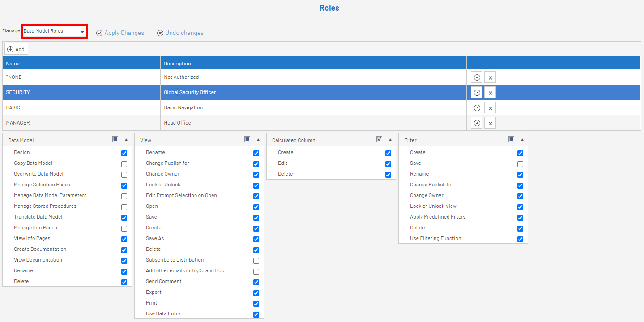
Task: Delete the *NONE role using its X icon
Action: (490, 77)
